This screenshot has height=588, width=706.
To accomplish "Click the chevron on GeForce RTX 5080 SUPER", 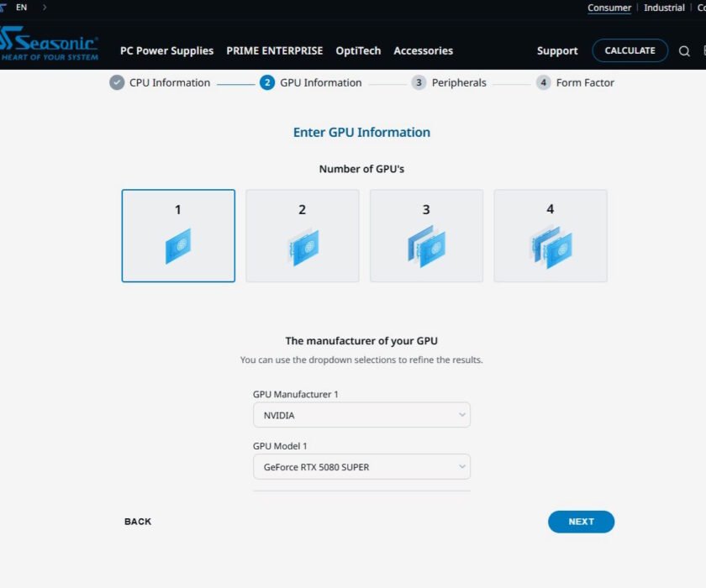I will tap(462, 466).
